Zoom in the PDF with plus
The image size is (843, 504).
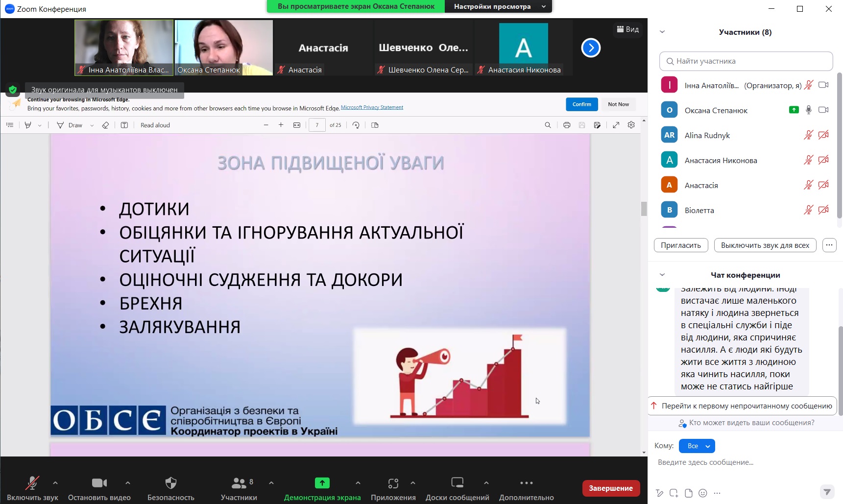pos(281,125)
